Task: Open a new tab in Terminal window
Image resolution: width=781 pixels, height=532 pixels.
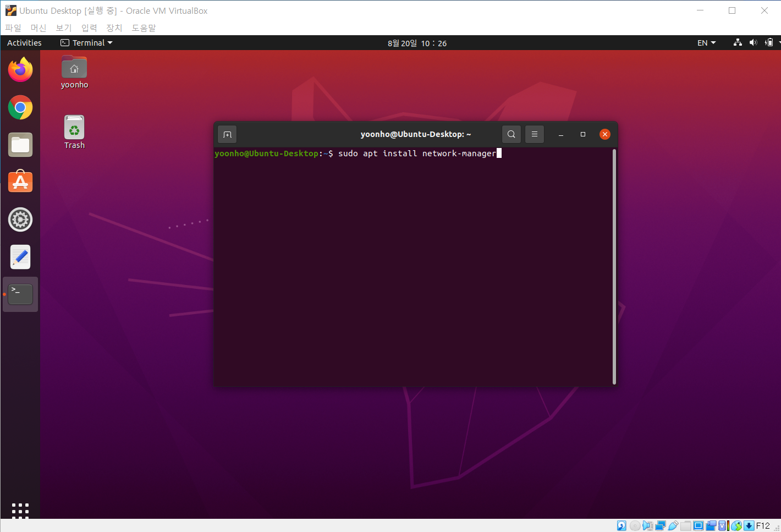Action: point(227,134)
